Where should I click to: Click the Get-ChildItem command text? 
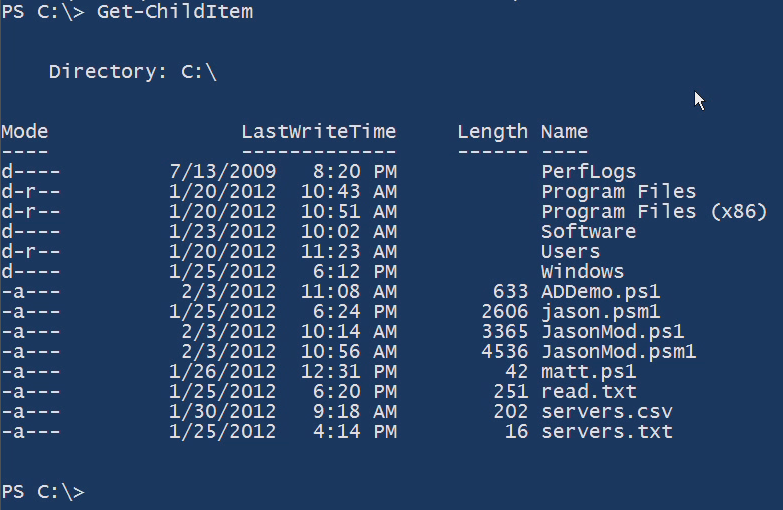tap(175, 12)
